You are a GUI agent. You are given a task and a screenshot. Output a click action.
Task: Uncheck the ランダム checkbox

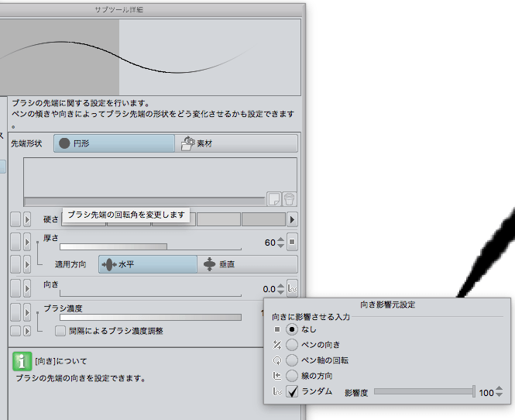point(292,392)
